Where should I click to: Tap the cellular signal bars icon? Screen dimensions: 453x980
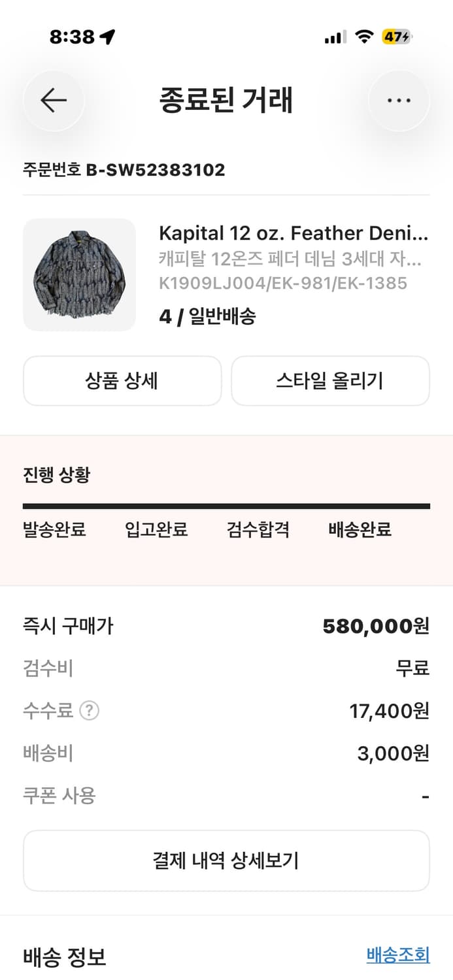[x=334, y=38]
